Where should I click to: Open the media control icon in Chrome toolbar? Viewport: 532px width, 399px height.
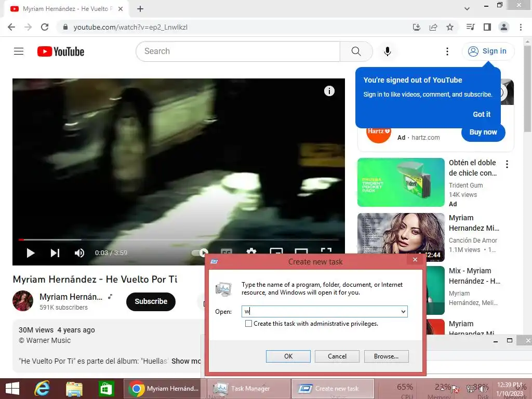coord(471,27)
